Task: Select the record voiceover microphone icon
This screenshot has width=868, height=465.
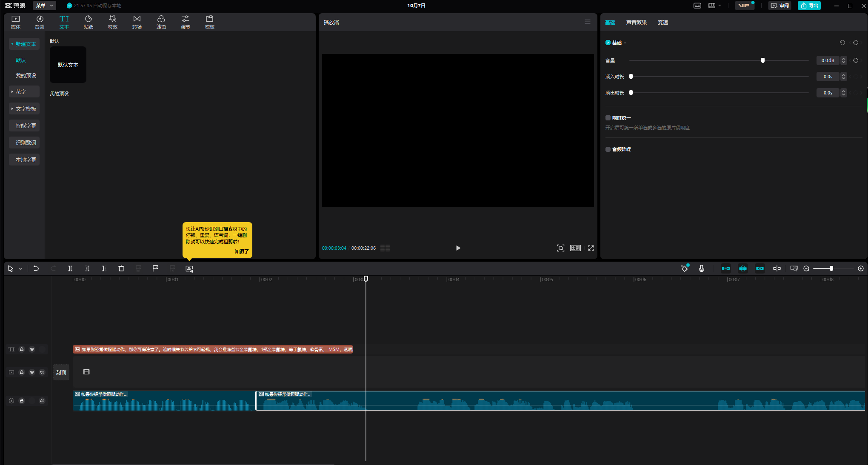Action: [x=702, y=268]
